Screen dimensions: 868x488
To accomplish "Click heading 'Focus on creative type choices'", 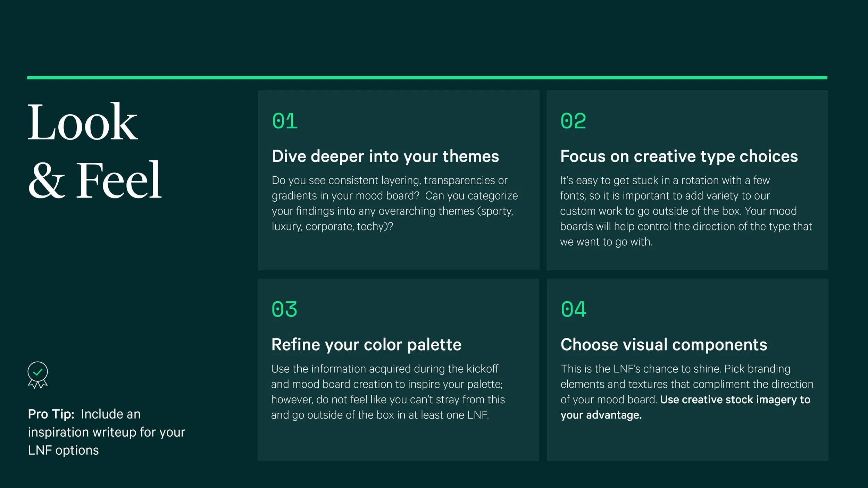I will (679, 157).
